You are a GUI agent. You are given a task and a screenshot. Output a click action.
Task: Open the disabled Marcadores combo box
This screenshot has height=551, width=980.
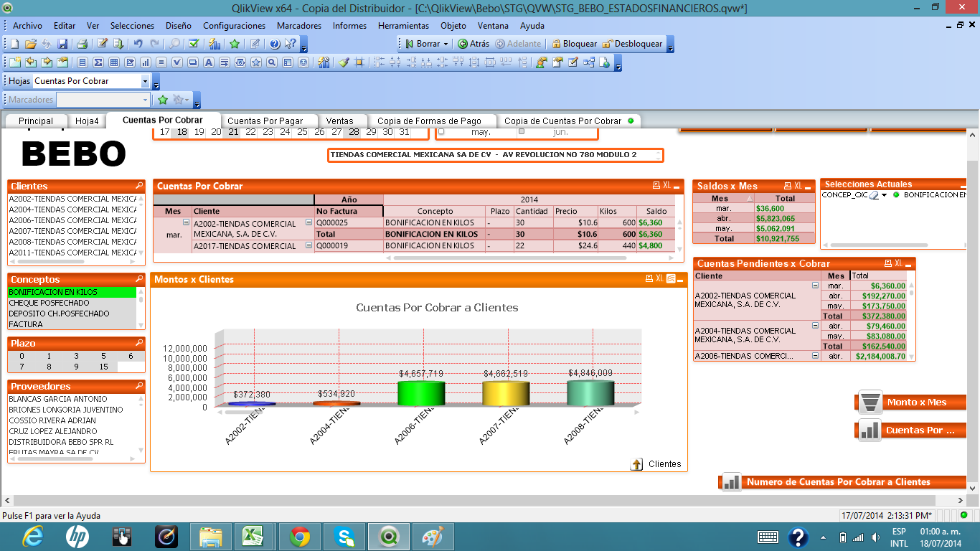(x=103, y=100)
